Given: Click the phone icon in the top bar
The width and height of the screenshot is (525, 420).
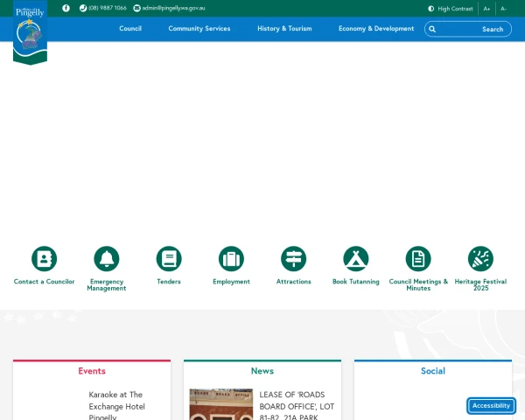Looking at the screenshot, I should click(83, 8).
